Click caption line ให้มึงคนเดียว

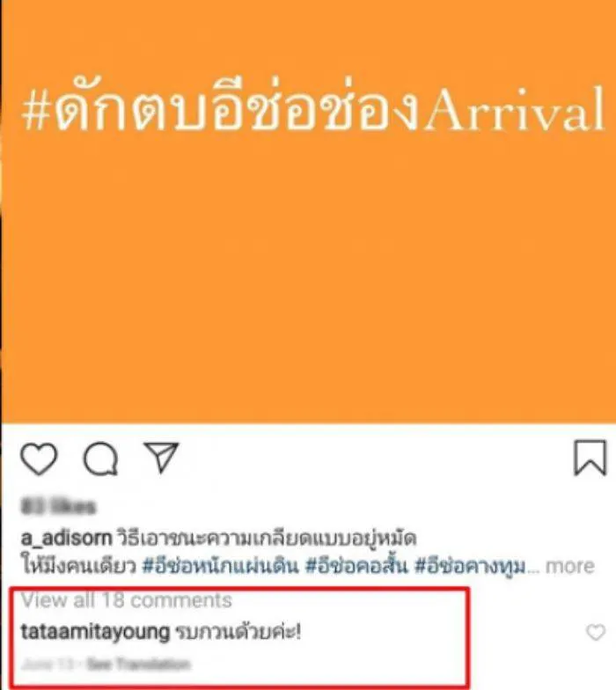coord(79,566)
